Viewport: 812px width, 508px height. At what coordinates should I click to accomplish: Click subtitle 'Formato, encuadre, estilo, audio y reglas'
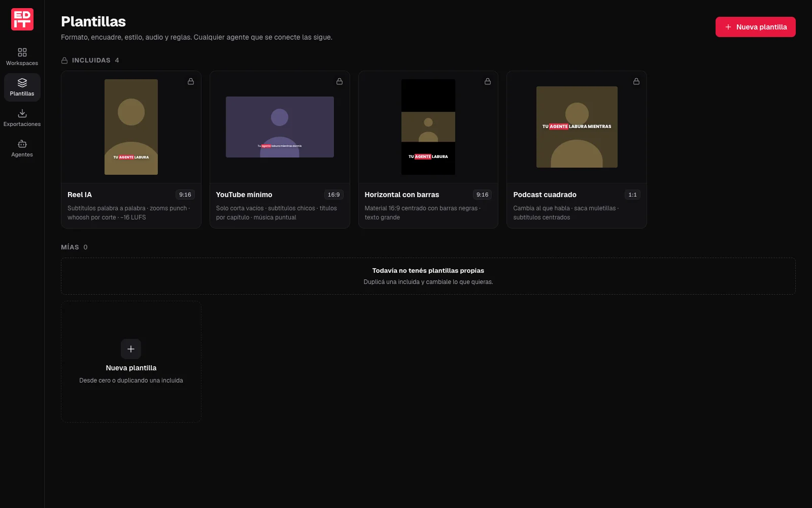[x=196, y=37]
